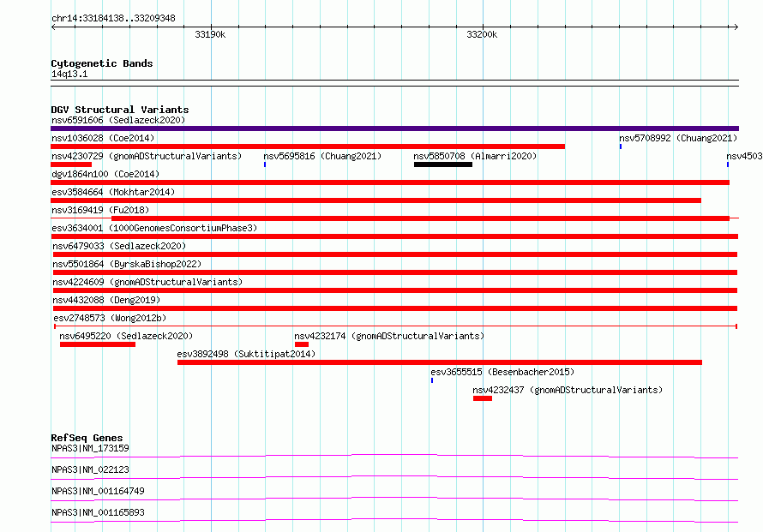Open the nsv1036028 (Coe2014) label

coord(103,138)
